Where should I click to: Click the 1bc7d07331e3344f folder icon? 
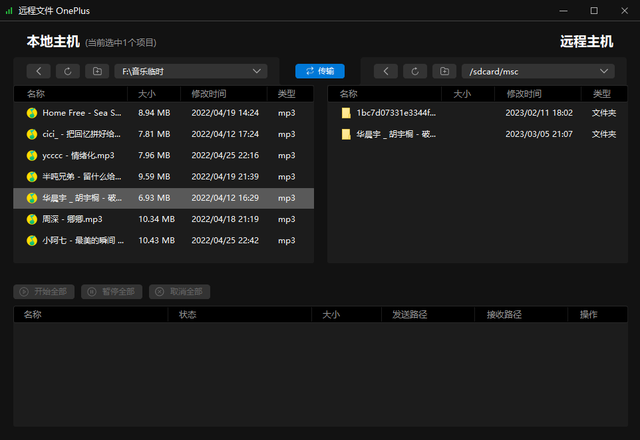(x=346, y=113)
